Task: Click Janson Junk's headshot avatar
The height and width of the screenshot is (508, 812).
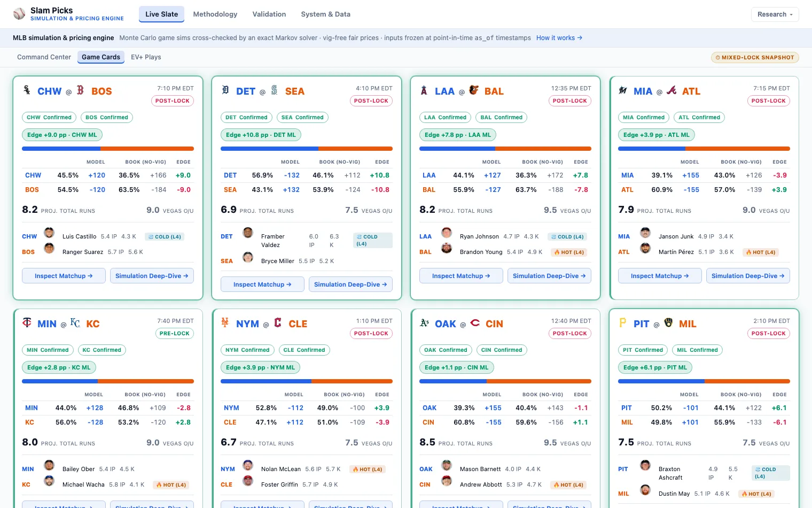Action: [645, 233]
